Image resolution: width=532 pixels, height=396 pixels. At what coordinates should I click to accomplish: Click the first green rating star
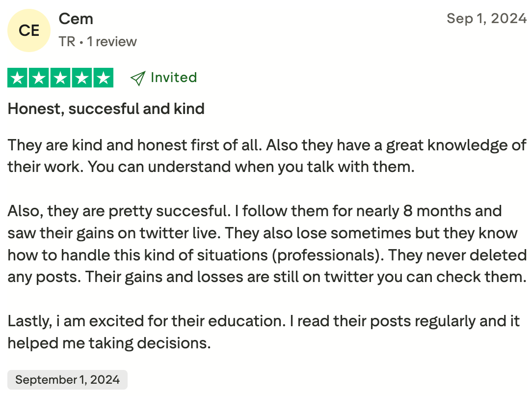point(18,78)
